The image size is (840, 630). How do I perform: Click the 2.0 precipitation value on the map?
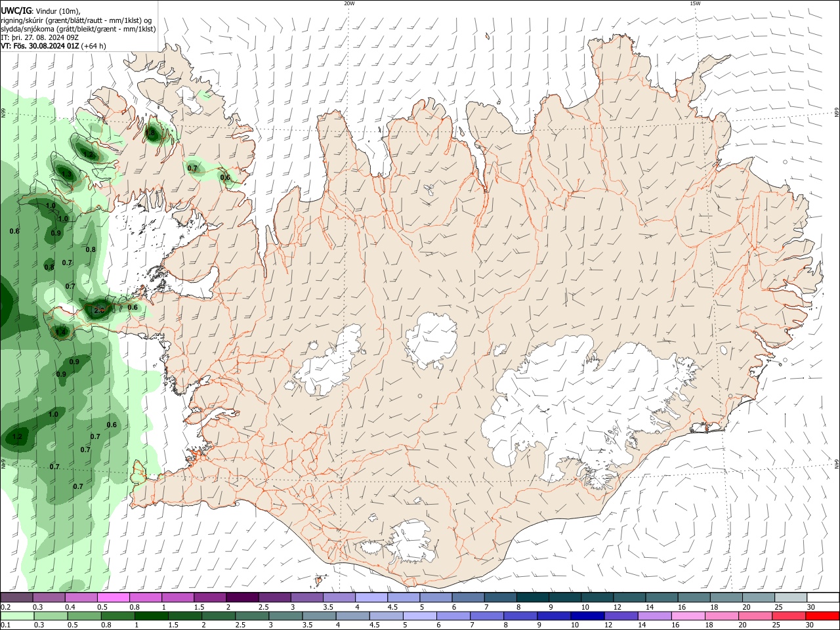point(99,310)
